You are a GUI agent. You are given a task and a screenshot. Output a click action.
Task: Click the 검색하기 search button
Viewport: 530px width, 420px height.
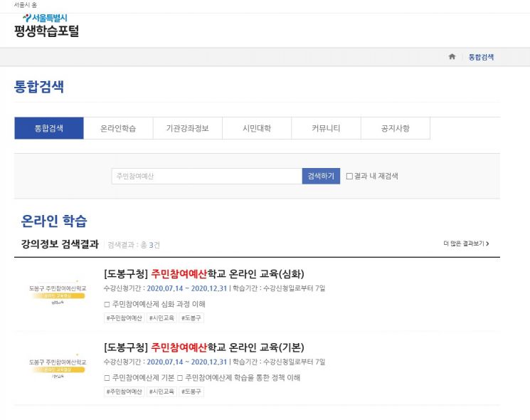click(321, 176)
